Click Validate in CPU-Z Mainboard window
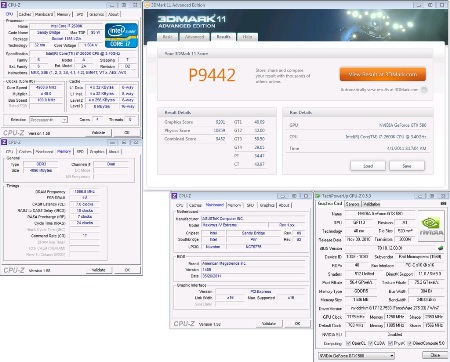 click(269, 324)
